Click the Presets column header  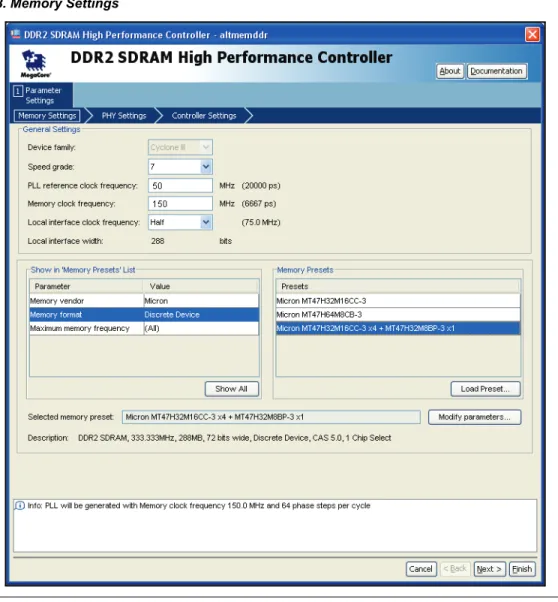point(398,286)
